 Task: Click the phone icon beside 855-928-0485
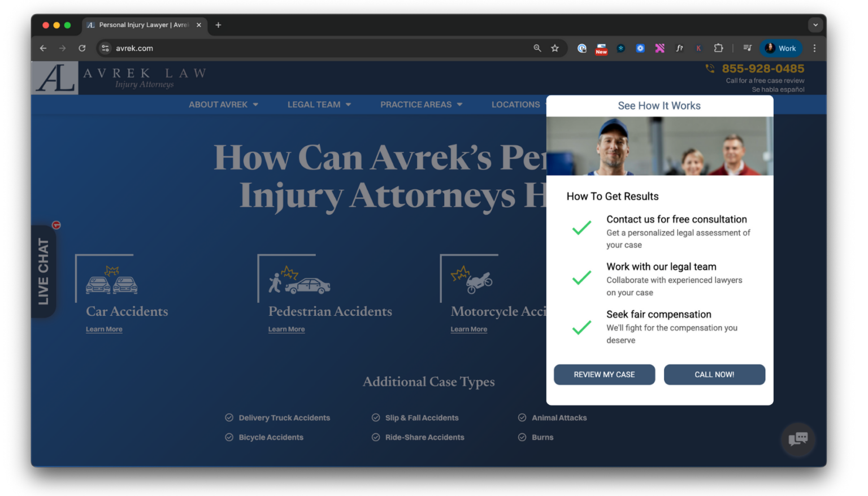coord(710,69)
